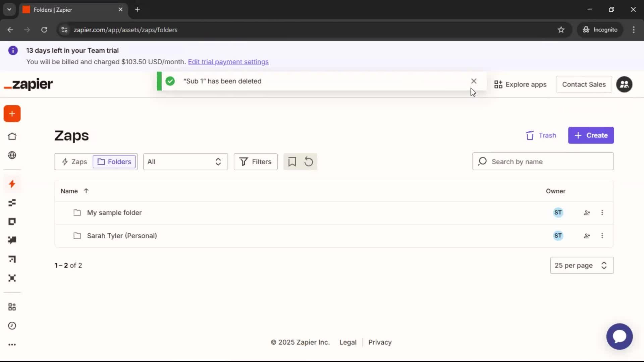Open Sarah Tyler (Personal) folder row
The width and height of the screenshot is (644, 362).
(334, 236)
